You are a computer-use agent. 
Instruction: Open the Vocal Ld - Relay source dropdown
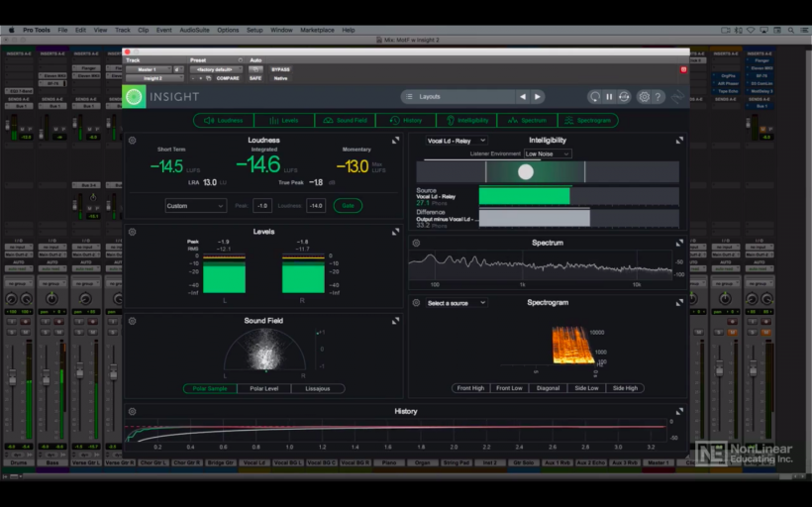456,141
